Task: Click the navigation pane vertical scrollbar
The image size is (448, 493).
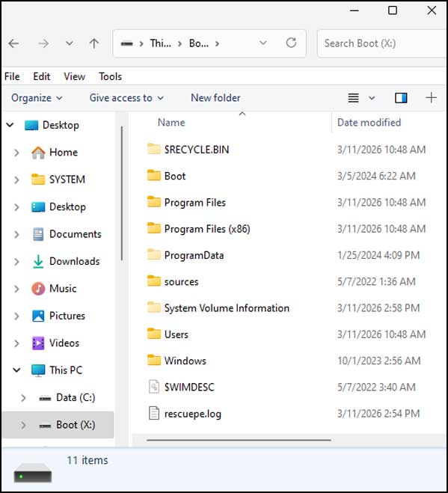Action: point(122,193)
